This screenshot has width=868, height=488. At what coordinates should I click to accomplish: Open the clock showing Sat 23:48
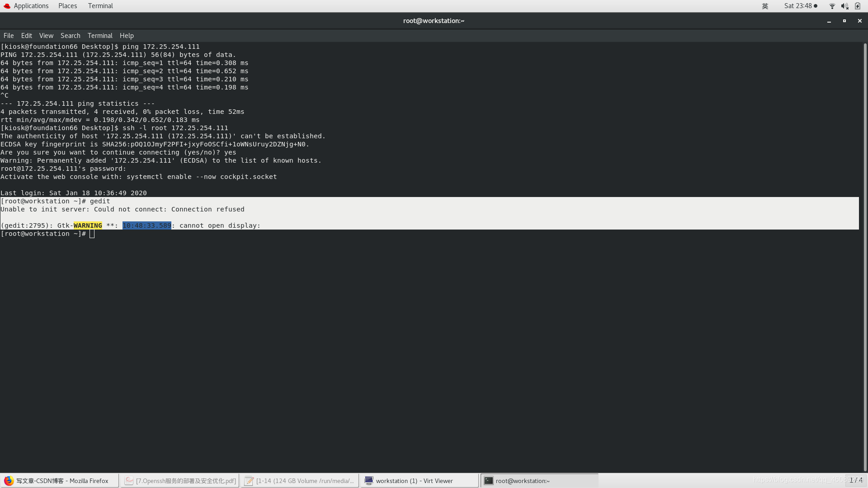(801, 6)
